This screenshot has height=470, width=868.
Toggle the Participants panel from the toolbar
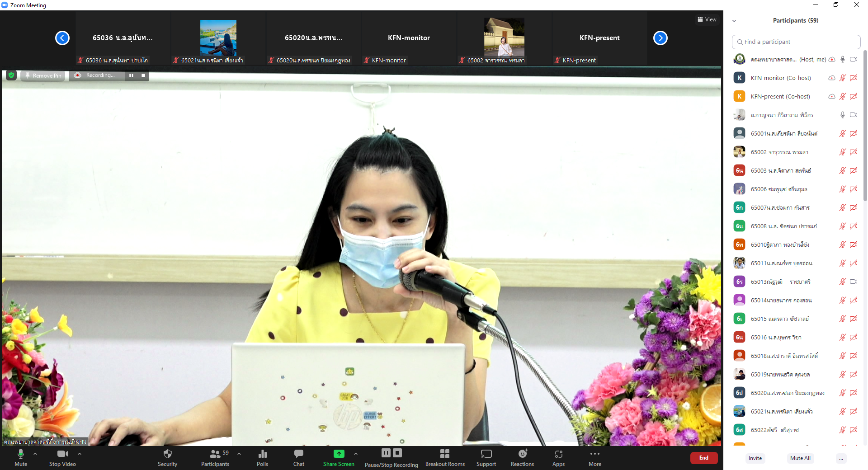click(215, 458)
